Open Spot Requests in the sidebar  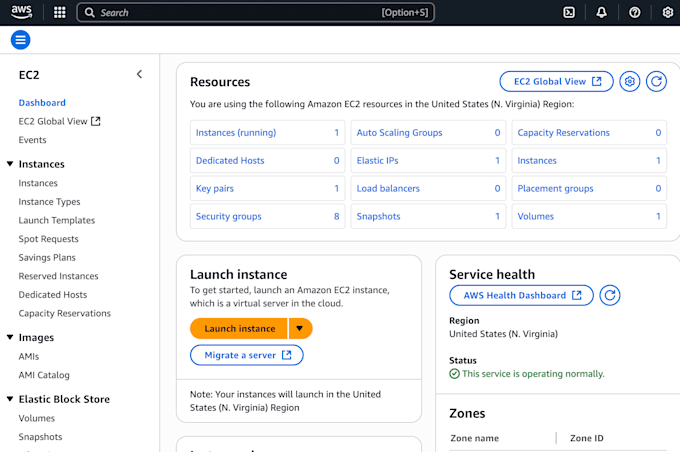click(49, 239)
